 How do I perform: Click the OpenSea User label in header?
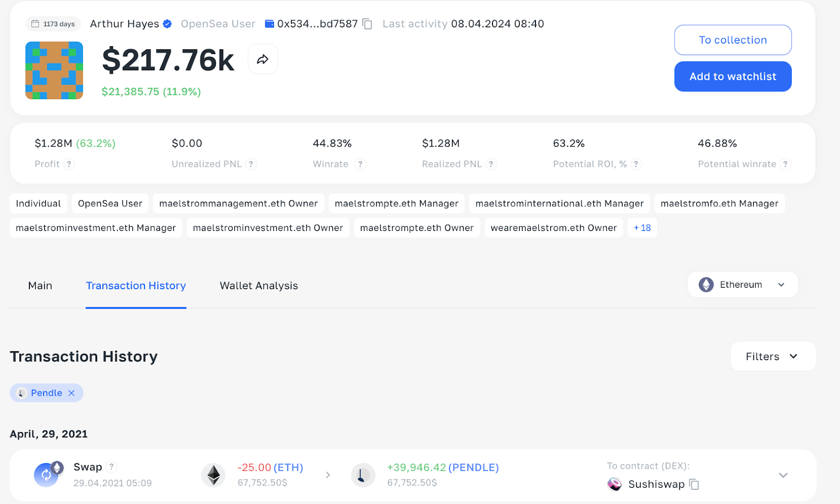point(218,24)
